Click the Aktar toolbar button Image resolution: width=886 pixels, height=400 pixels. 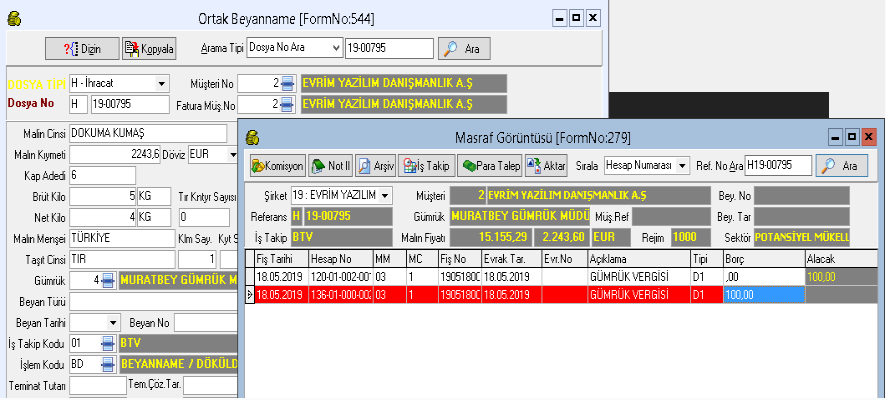pos(546,166)
